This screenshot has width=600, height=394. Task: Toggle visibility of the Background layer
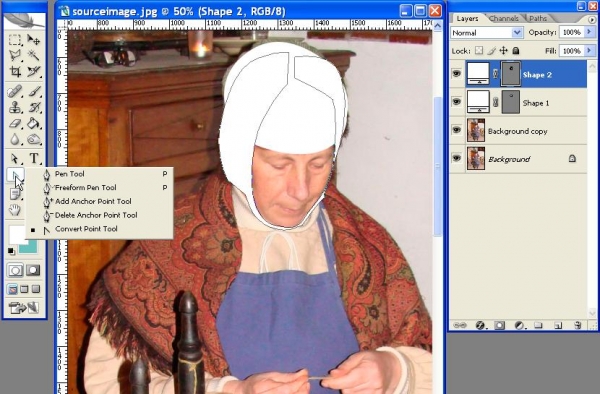(x=457, y=158)
